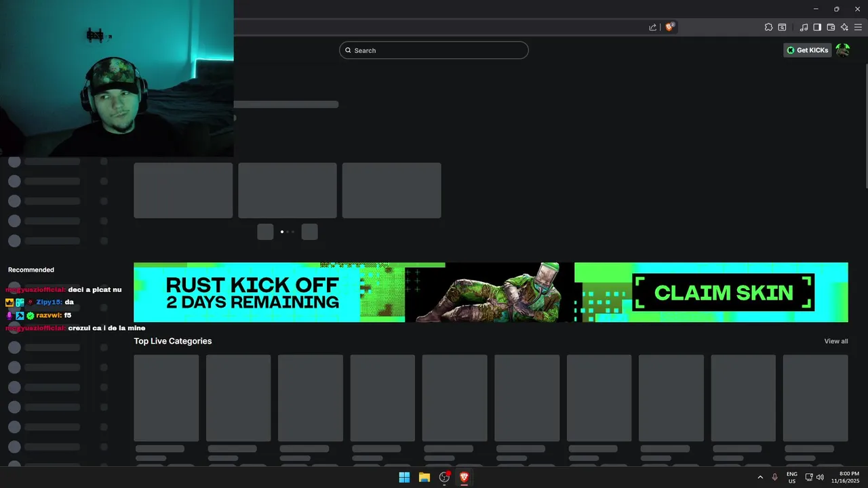The width and height of the screenshot is (868, 488).
Task: Click the network tray icon
Action: point(809,477)
